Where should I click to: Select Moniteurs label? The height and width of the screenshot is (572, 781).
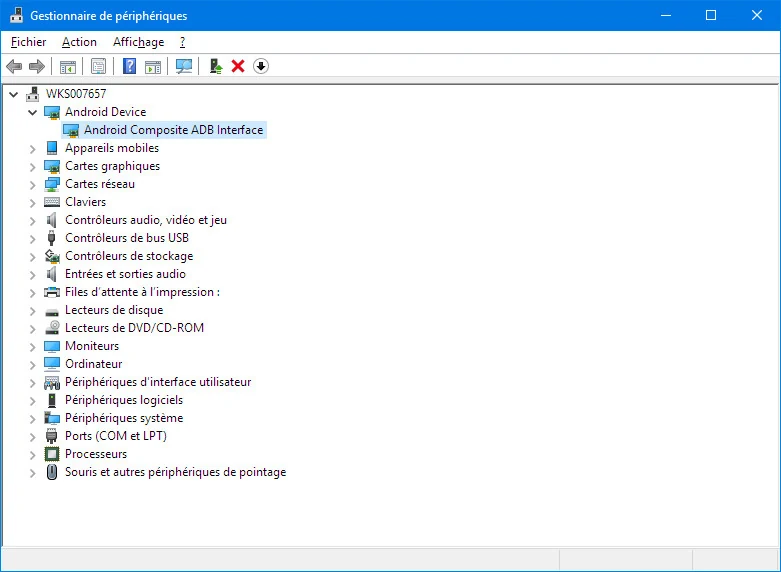pyautogui.click(x=92, y=346)
